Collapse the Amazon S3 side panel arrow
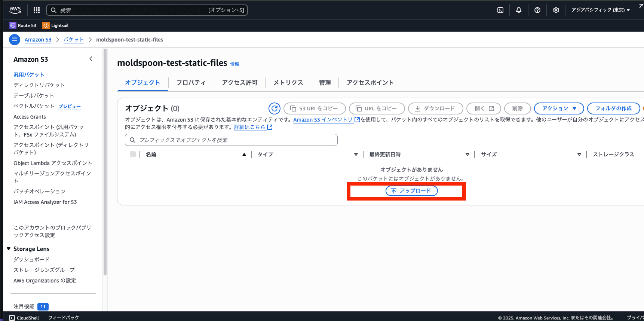644x321 pixels. (91, 59)
